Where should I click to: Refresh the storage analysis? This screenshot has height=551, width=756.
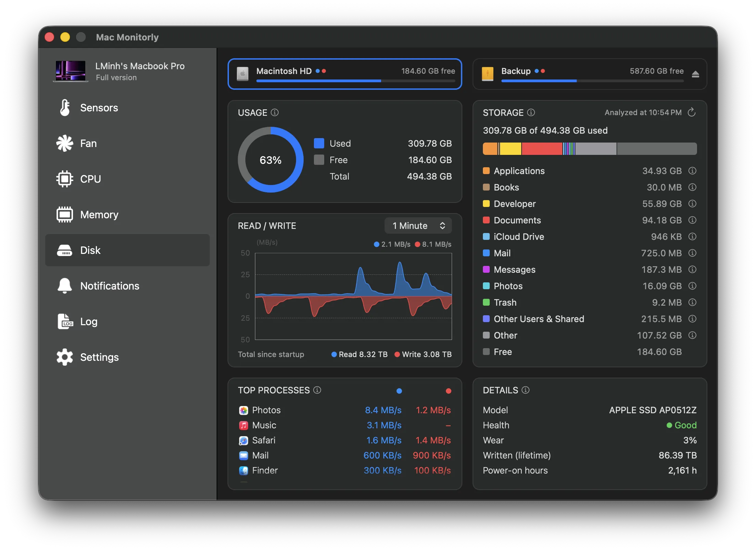(x=692, y=112)
